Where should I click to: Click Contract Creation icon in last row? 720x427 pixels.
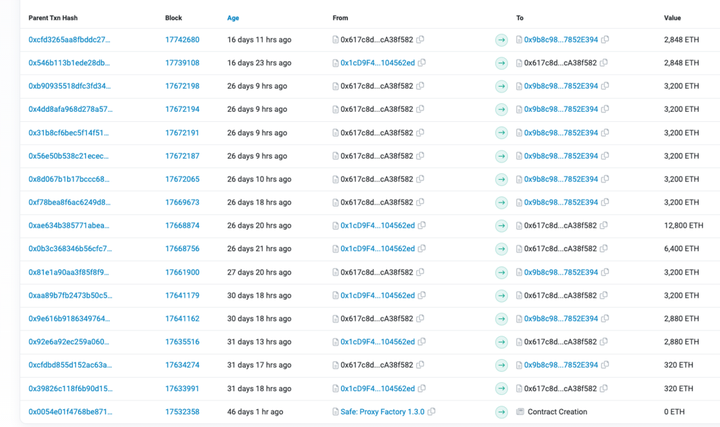click(520, 412)
